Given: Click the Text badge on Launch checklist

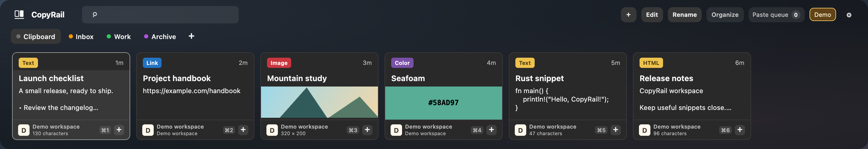Looking at the screenshot, I should pyautogui.click(x=28, y=63).
